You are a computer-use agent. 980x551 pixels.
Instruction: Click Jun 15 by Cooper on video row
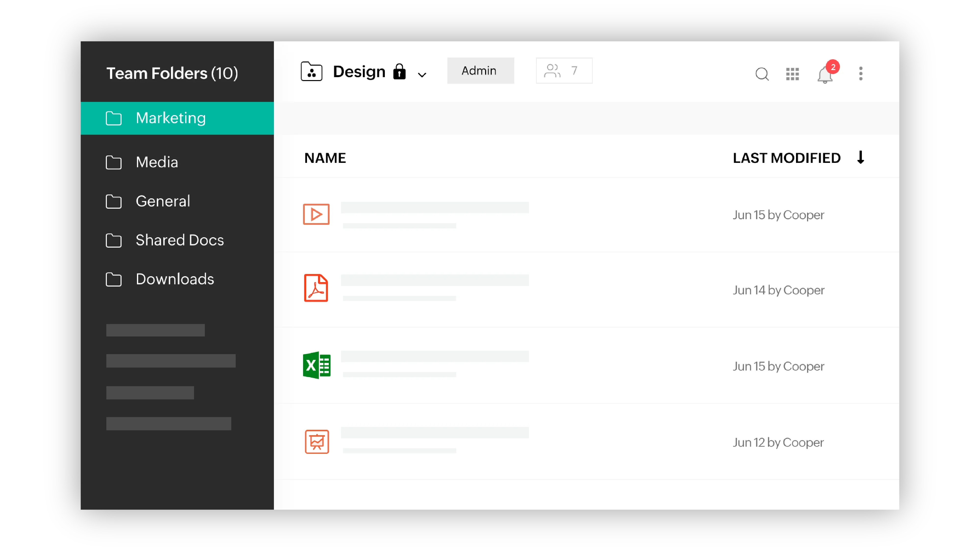778,215
